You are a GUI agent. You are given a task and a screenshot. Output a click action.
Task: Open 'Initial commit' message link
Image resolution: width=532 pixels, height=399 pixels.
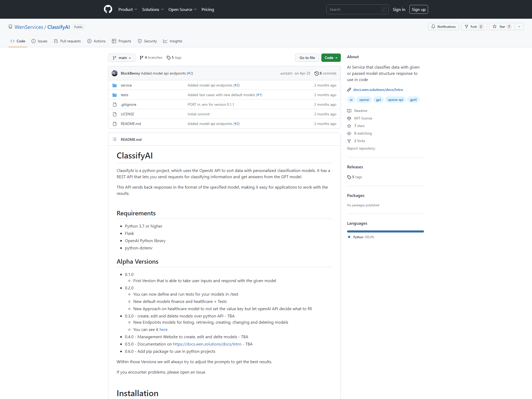[x=198, y=114]
